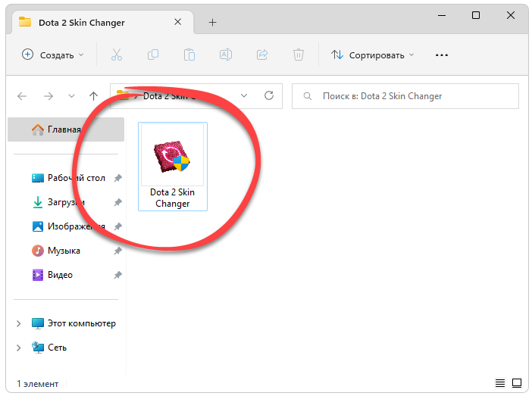Click the search field for Dota 2 Skin Changer
This screenshot has height=396, width=532.
tap(405, 96)
